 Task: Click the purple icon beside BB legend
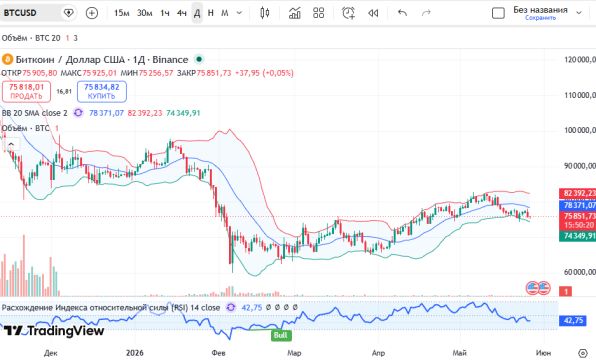pos(78,113)
